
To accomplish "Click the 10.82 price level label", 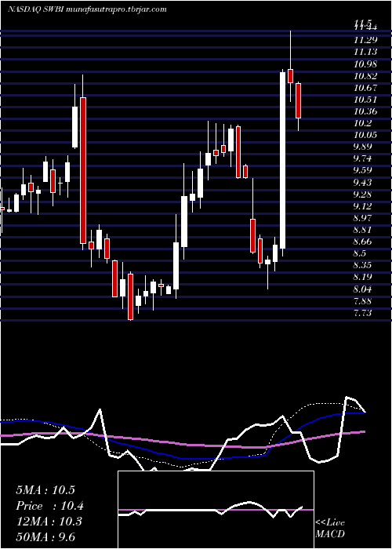I will point(365,76).
